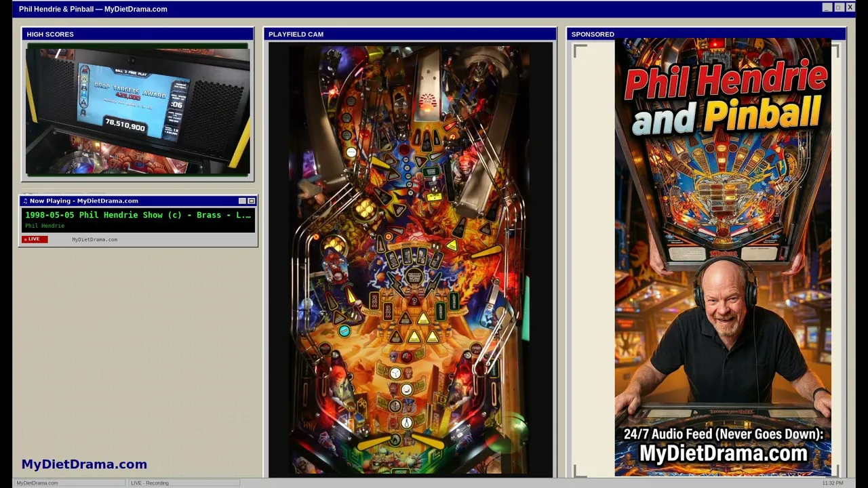
Task: Select the PLAYFIELD CAM panel header
Action: click(410, 34)
